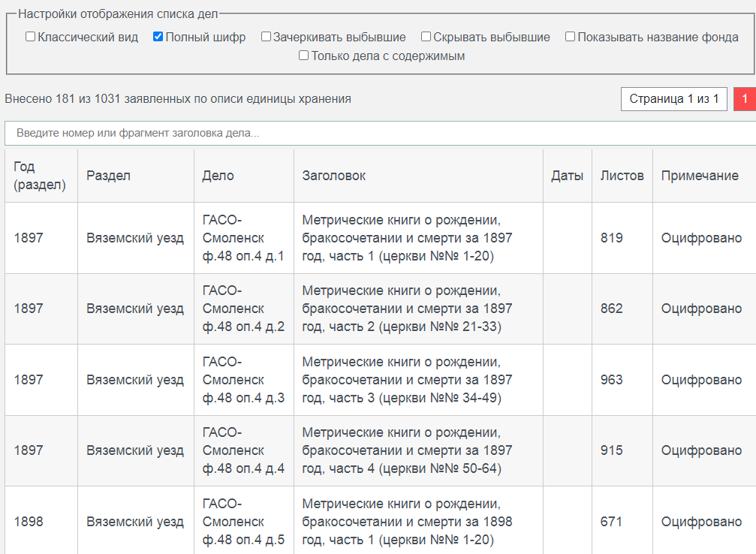Click sheet count 671

(x=611, y=521)
